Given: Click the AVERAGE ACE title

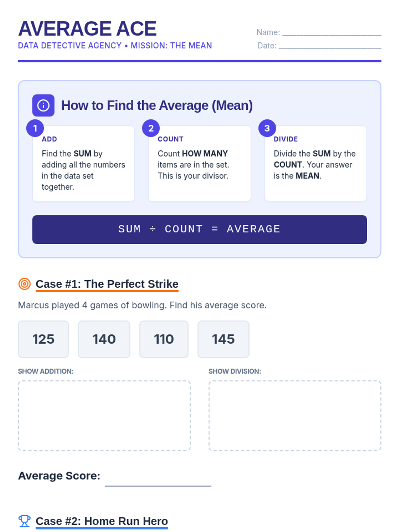Looking at the screenshot, I should [x=87, y=29].
